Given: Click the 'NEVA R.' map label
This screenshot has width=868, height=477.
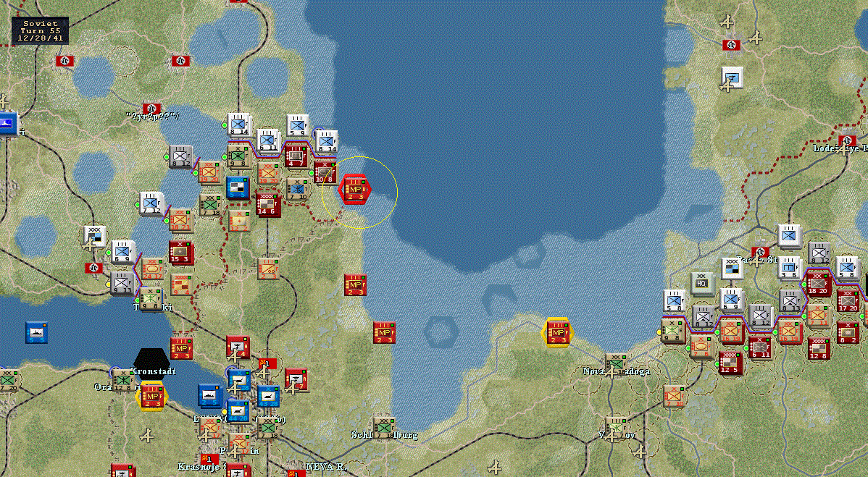Looking at the screenshot, I should (326, 467).
